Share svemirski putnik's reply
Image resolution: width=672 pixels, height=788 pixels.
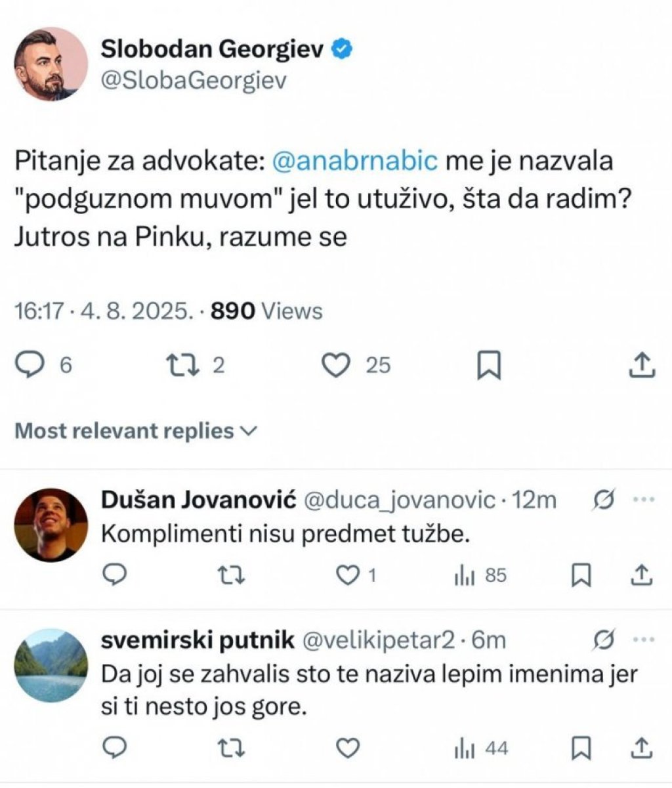click(642, 748)
